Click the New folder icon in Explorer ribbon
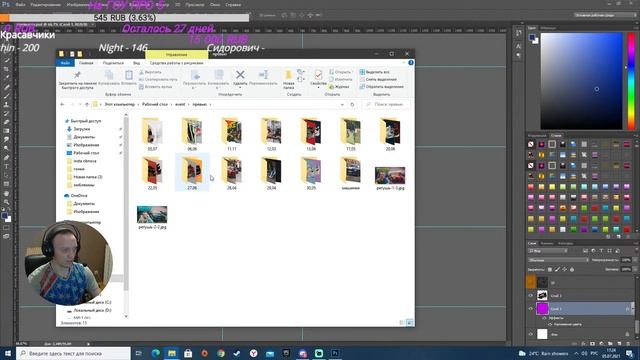The width and height of the screenshot is (640, 360). pyautogui.click(x=288, y=75)
